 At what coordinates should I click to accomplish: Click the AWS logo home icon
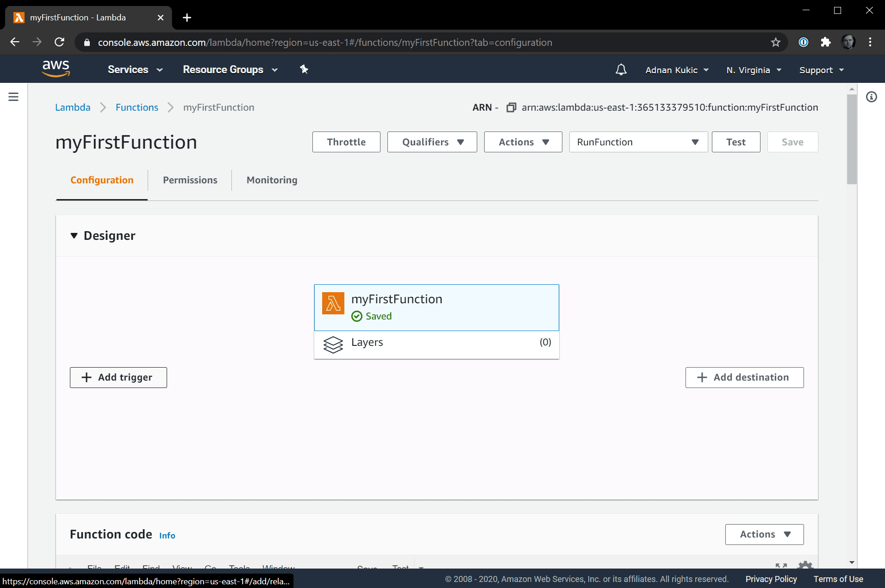tap(56, 69)
